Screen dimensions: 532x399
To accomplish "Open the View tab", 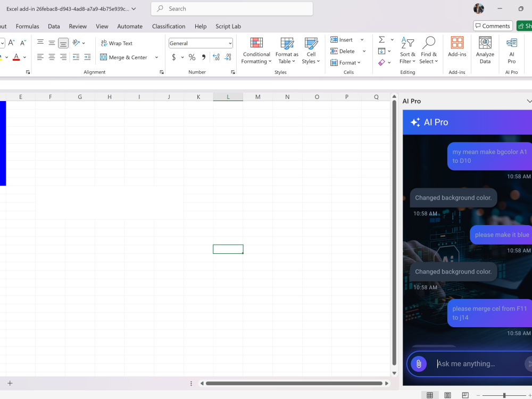I will click(102, 26).
